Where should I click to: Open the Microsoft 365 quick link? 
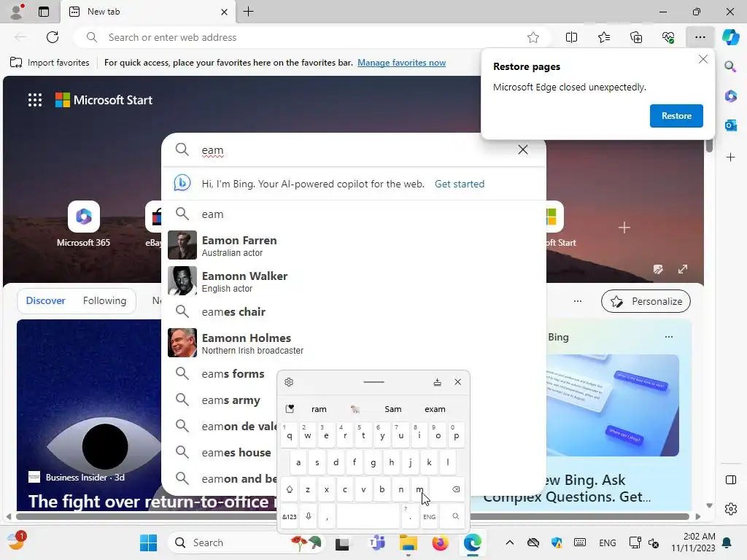83,224
